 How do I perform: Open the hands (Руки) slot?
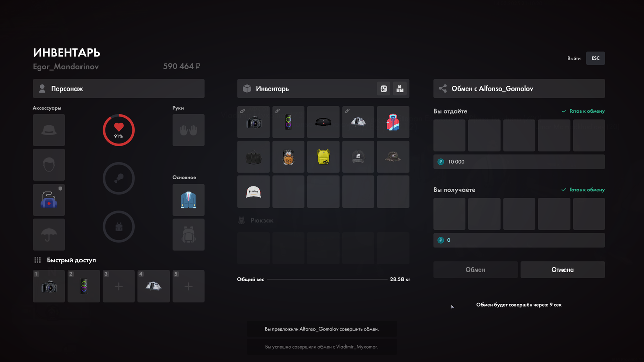[x=189, y=130]
